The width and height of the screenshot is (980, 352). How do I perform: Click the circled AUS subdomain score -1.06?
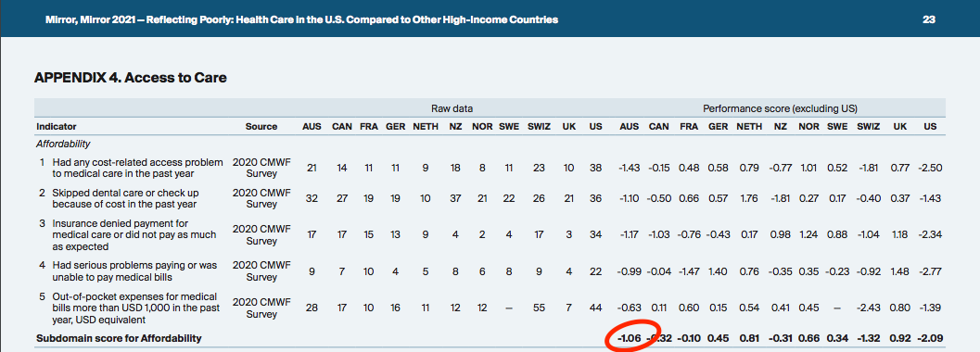pyautogui.click(x=629, y=338)
